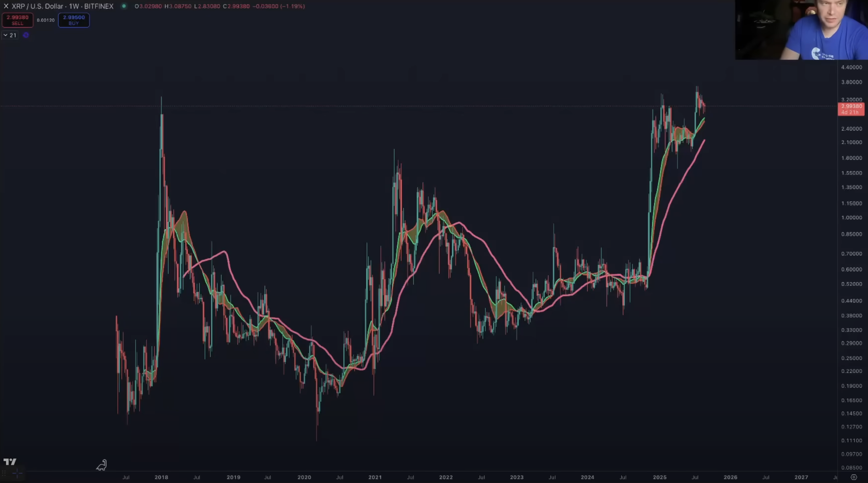Click the TradingView logo
The height and width of the screenshot is (483, 868).
10,462
